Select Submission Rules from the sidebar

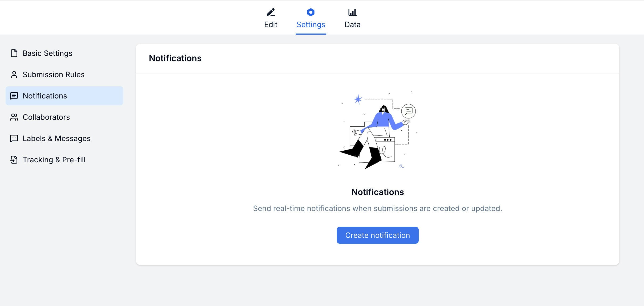(x=54, y=75)
